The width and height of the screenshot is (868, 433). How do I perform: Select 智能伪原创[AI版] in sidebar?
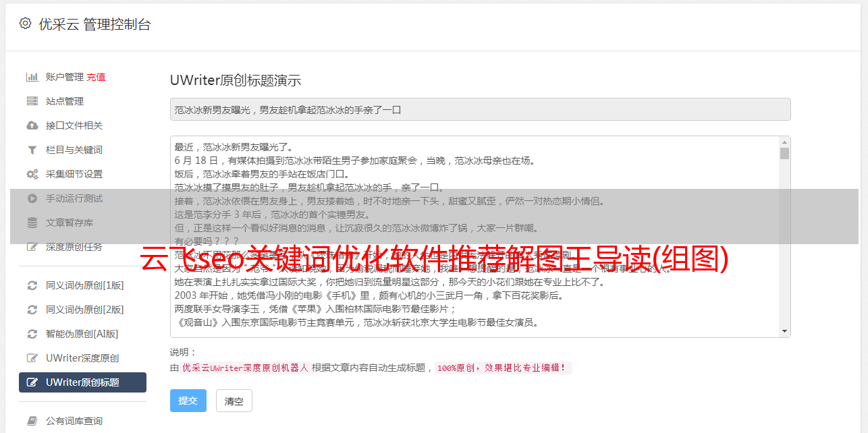[82, 334]
